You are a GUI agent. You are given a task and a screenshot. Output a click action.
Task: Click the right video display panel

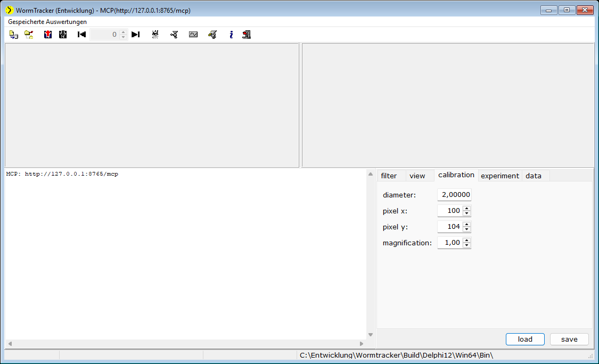(x=448, y=105)
